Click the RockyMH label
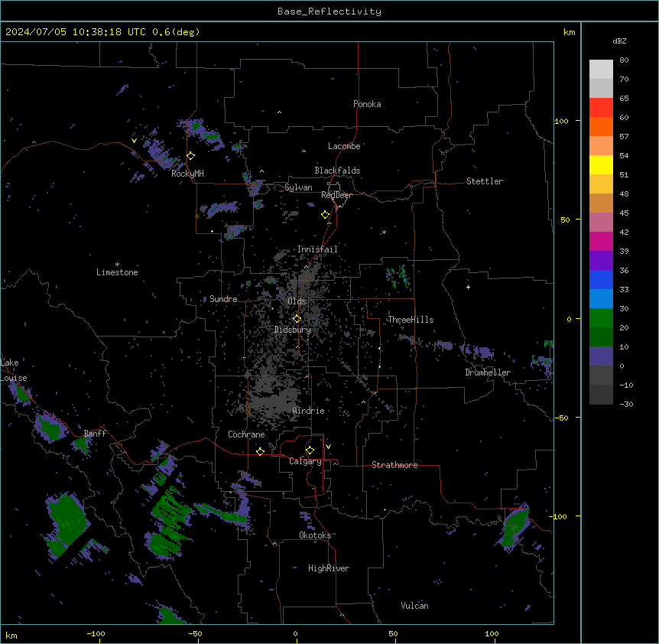The height and width of the screenshot is (644, 659). 187,174
